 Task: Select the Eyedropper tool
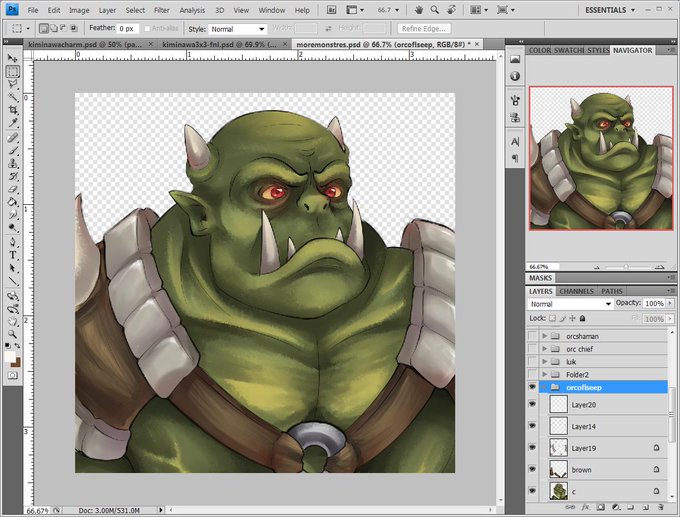[13, 123]
